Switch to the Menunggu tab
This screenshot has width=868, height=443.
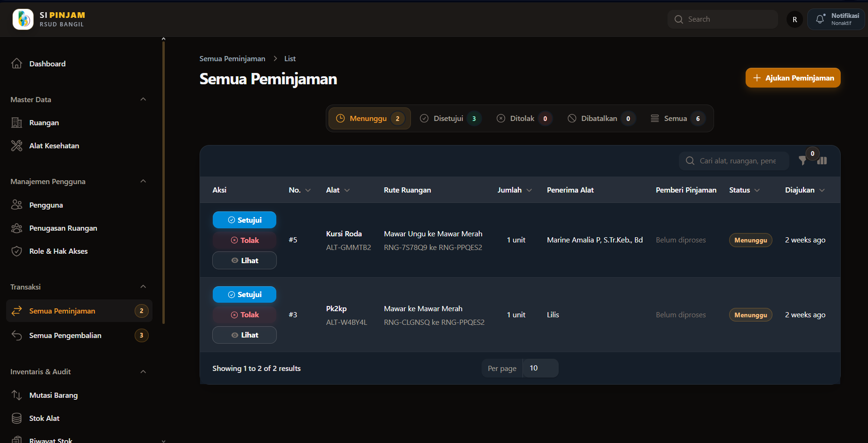(x=370, y=118)
